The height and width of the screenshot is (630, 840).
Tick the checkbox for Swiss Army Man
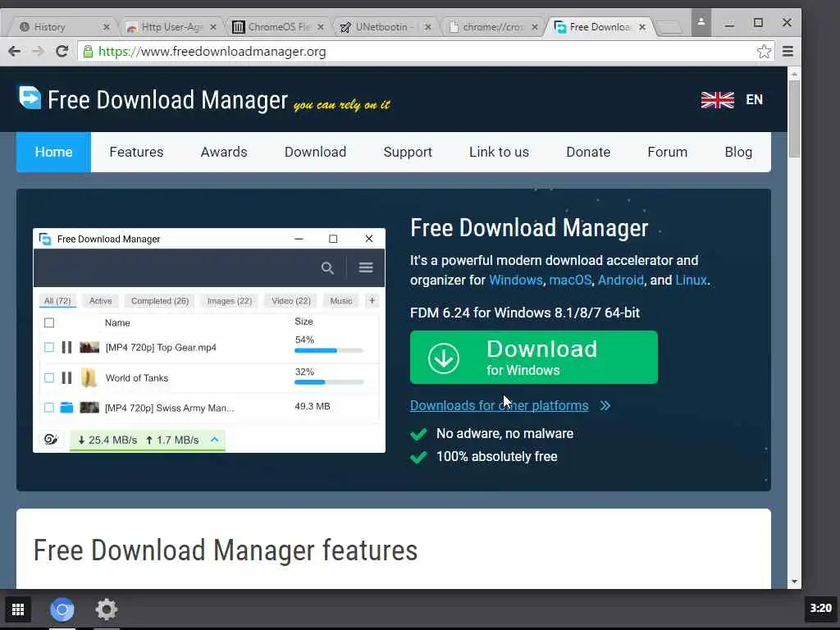[x=49, y=408]
